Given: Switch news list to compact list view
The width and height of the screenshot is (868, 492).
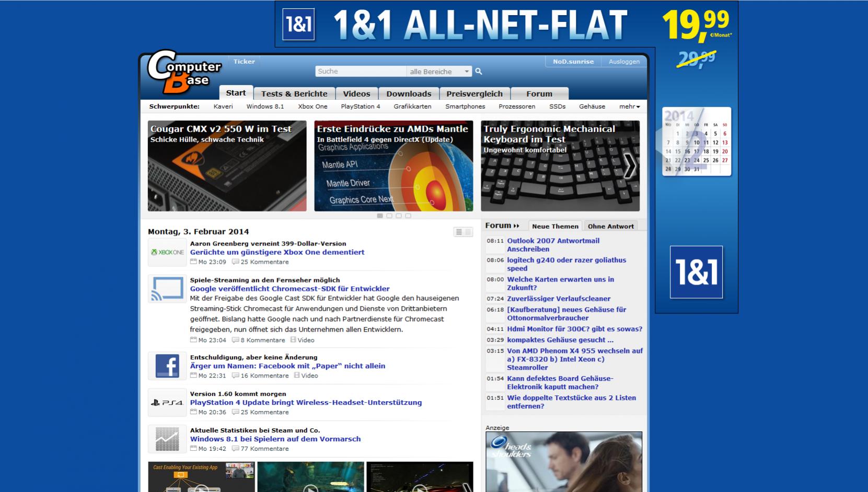Looking at the screenshot, I should point(459,232).
